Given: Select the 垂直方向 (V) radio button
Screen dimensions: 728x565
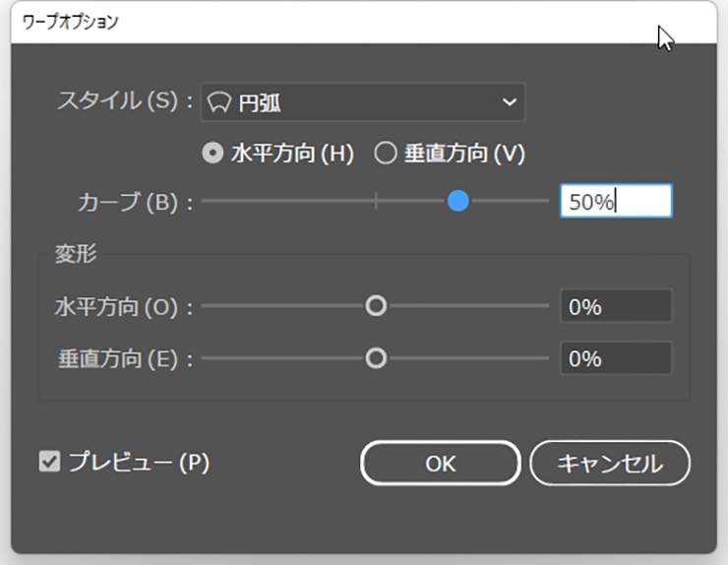Looking at the screenshot, I should [x=385, y=154].
